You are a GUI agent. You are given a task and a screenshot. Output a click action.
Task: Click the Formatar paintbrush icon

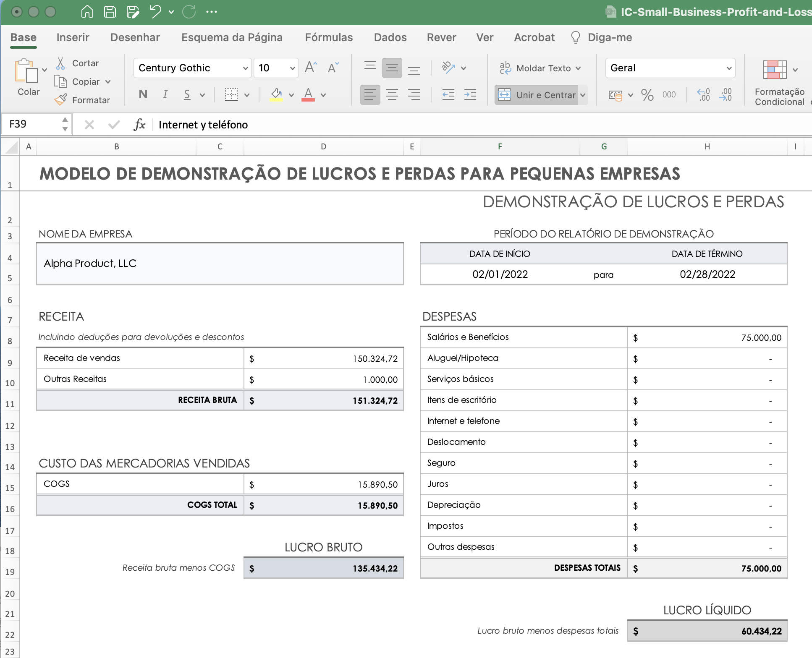(60, 100)
